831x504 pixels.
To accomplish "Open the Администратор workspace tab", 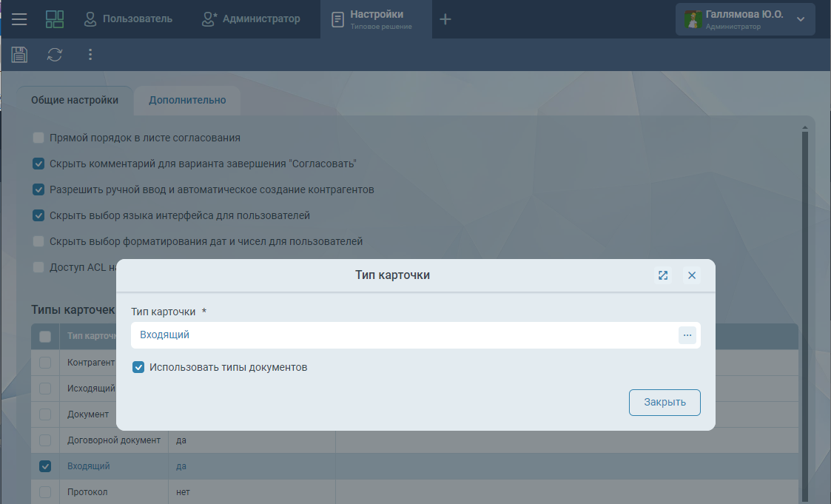I will [x=252, y=19].
